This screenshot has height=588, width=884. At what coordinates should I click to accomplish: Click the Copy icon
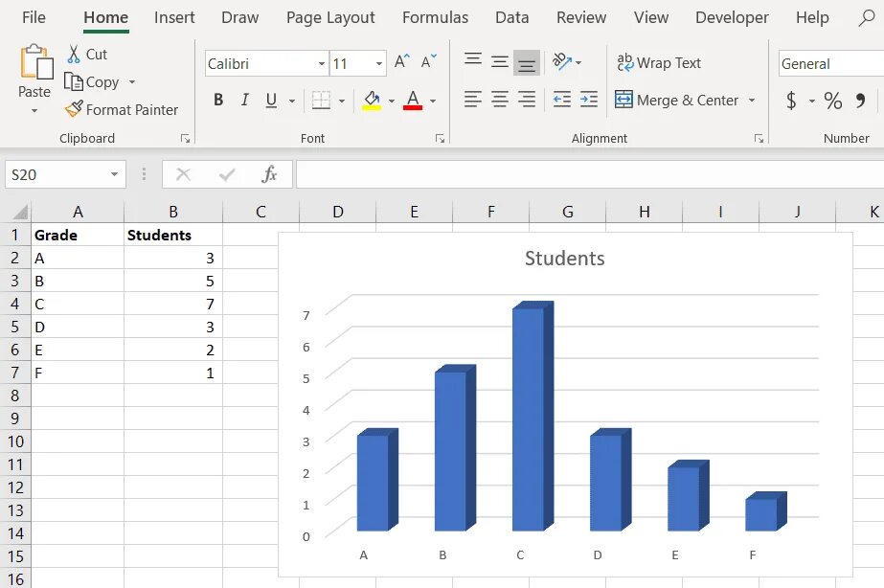pos(74,81)
